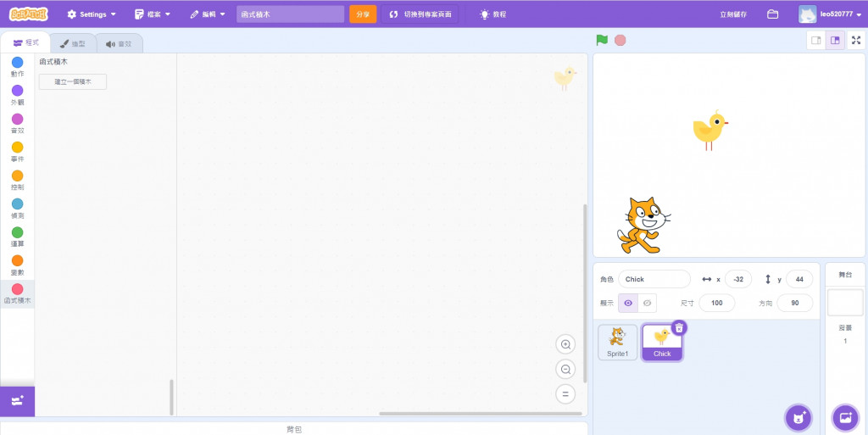
Task: Zoom in the code workspace
Action: (x=565, y=344)
